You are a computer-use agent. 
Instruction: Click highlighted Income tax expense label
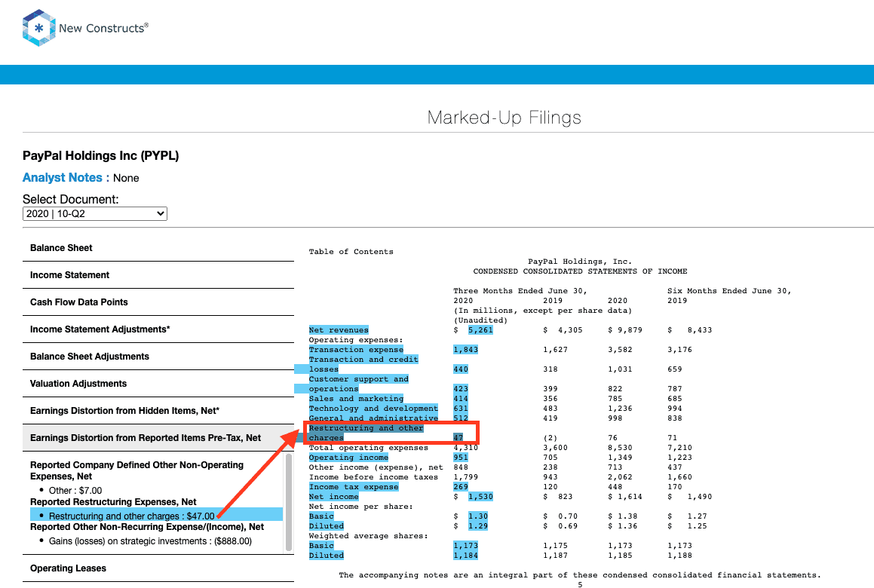click(354, 486)
